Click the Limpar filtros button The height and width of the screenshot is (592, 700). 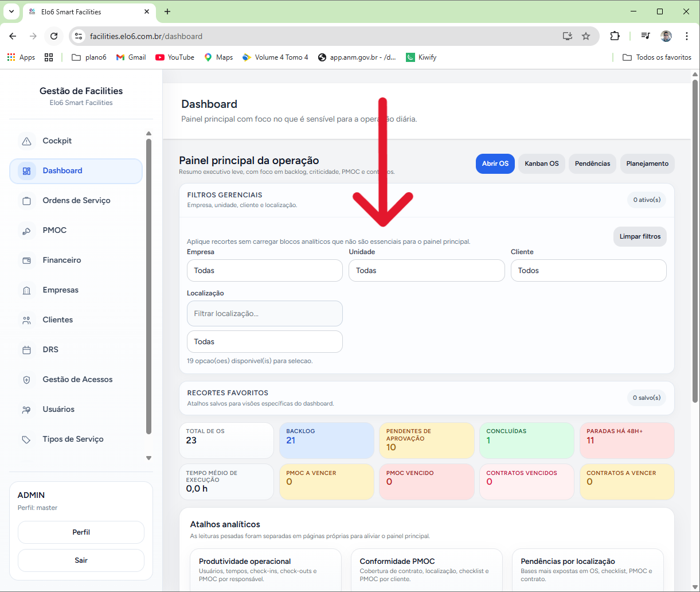pos(640,236)
